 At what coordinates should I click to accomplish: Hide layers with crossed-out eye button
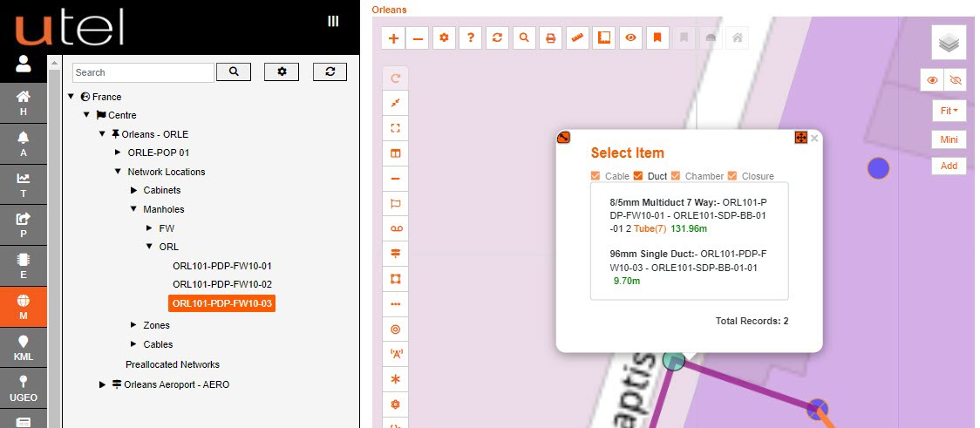(955, 80)
